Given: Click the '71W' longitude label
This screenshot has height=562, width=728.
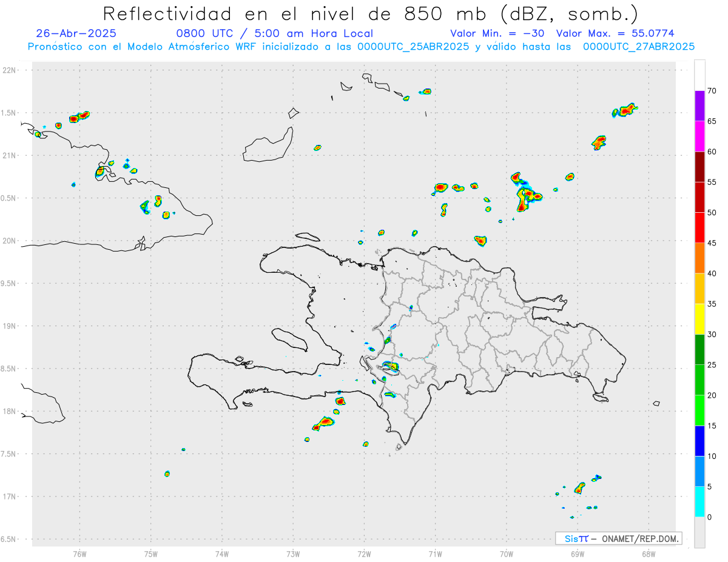Looking at the screenshot, I should (x=435, y=554).
